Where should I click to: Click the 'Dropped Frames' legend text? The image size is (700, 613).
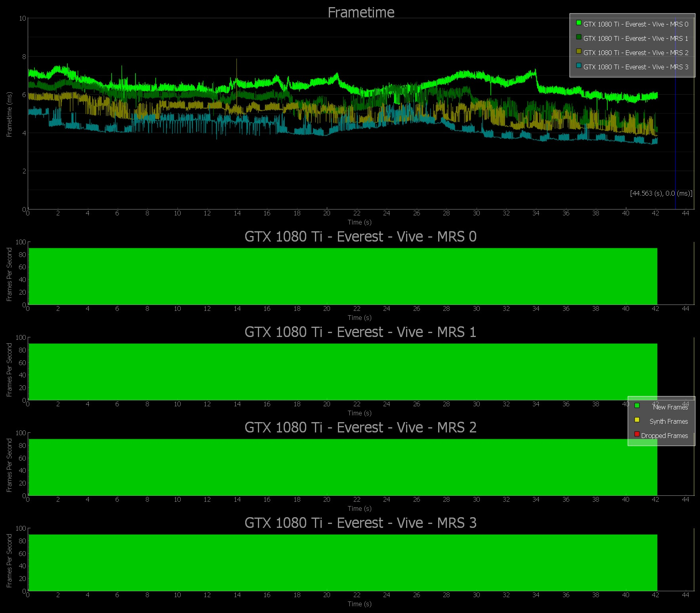(664, 436)
